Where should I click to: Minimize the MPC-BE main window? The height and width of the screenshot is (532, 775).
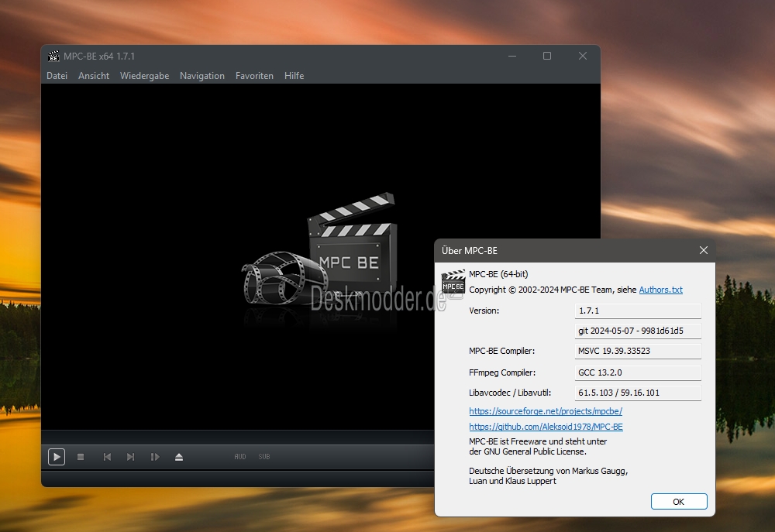click(x=512, y=56)
